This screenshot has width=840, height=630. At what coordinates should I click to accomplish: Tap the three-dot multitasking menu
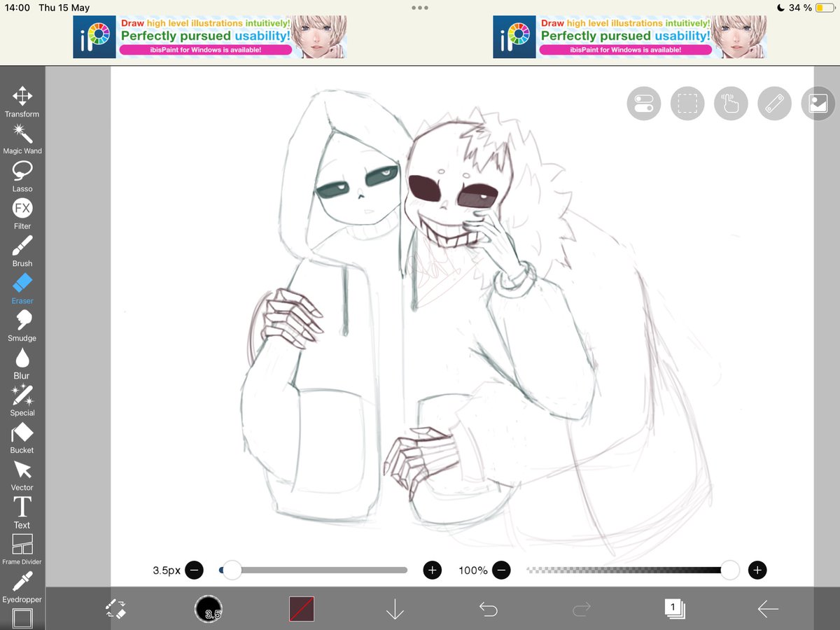pos(420,8)
